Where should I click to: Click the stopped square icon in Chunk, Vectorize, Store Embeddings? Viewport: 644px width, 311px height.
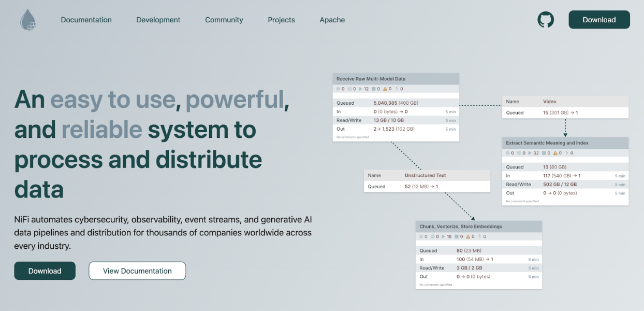[456, 236]
